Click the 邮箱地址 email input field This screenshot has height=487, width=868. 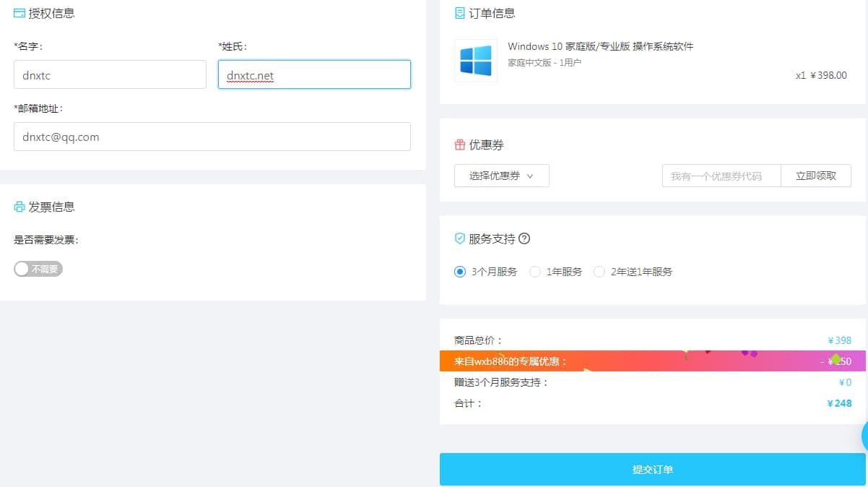pos(212,137)
